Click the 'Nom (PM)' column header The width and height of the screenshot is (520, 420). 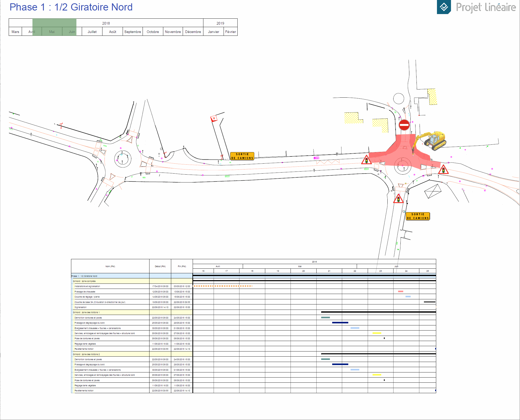point(110,266)
